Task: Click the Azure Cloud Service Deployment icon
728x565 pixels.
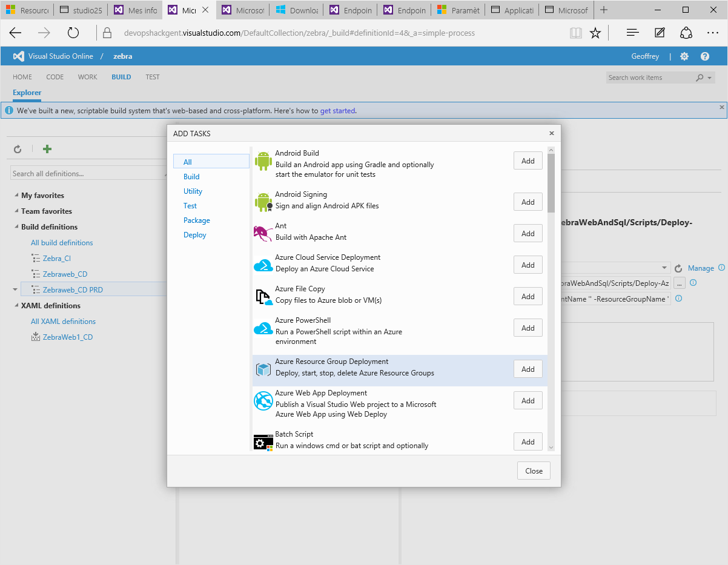Action: (x=263, y=265)
